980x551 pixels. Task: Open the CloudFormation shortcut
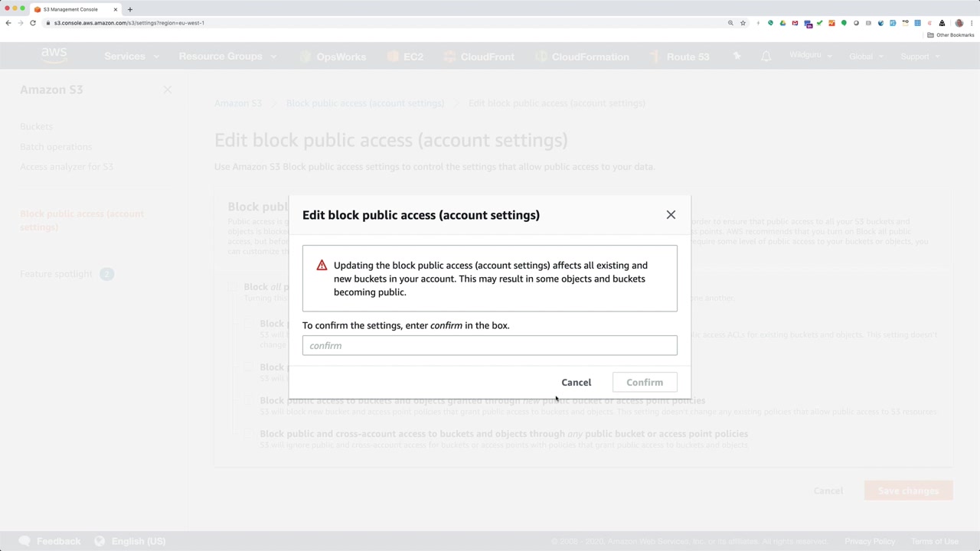click(582, 57)
